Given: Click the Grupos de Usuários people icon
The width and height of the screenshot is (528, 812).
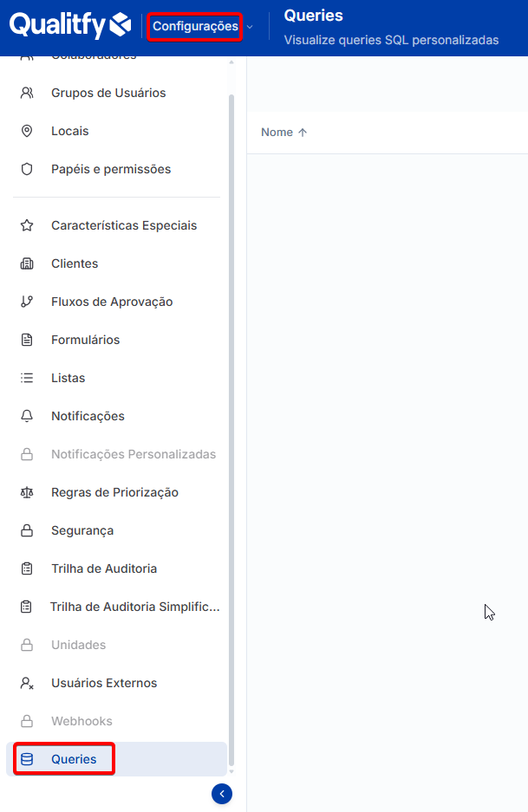Looking at the screenshot, I should [27, 93].
